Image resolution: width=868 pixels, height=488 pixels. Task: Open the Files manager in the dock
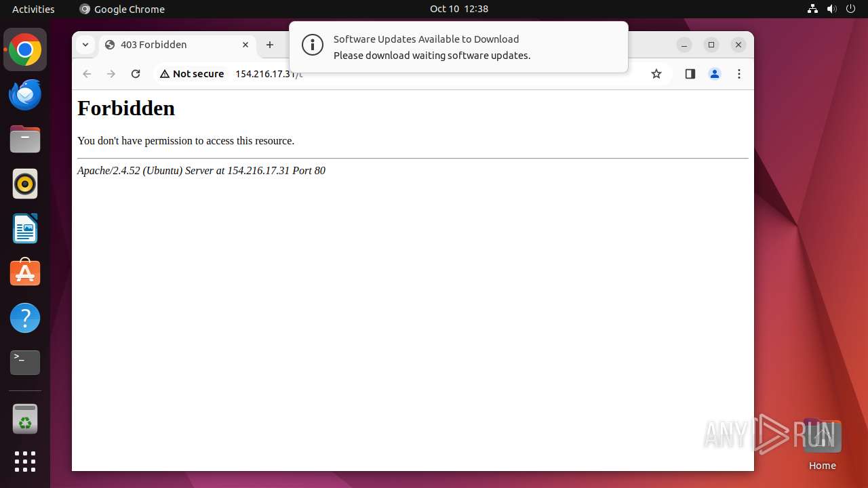[x=25, y=139]
